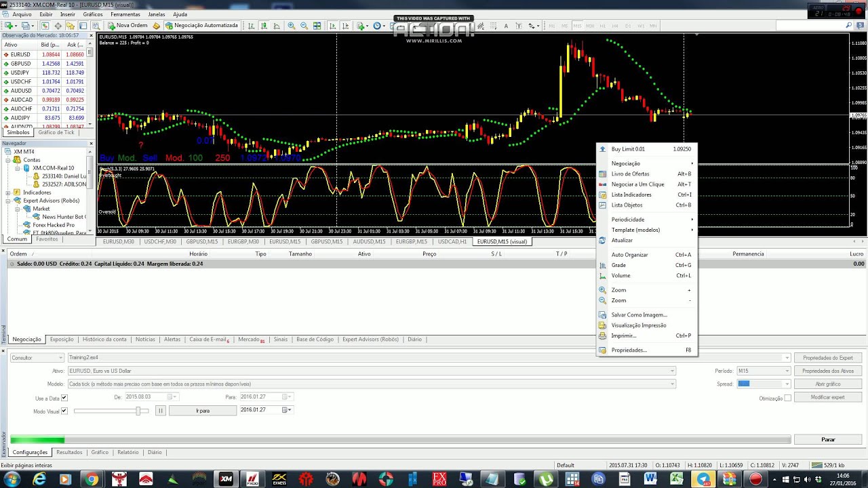The width and height of the screenshot is (868, 488).
Task: Select the bar chart toolbar icon
Action: (251, 26)
